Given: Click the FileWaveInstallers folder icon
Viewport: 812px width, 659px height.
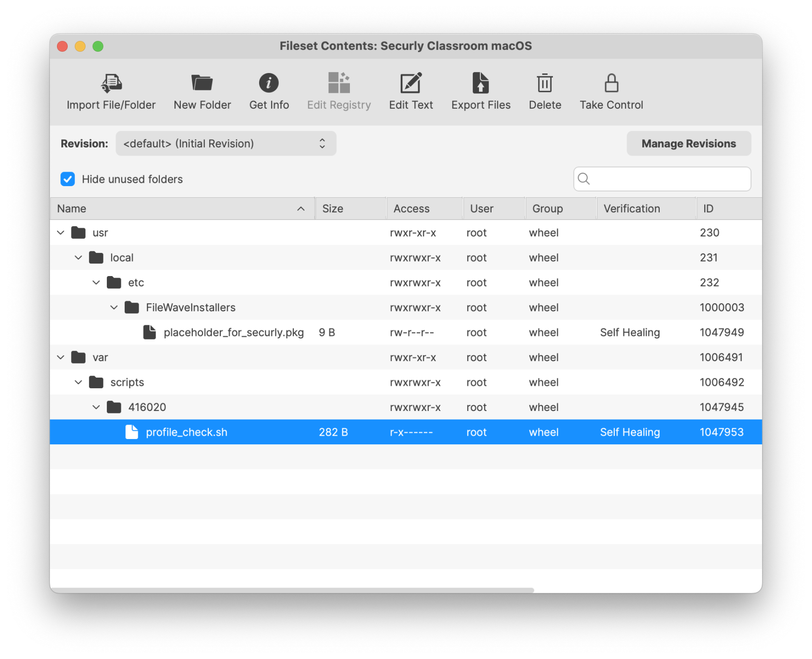Looking at the screenshot, I should [132, 308].
